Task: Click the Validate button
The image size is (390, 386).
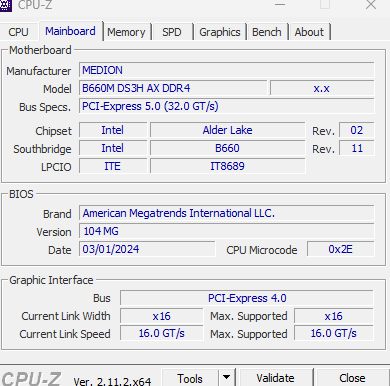Action: [x=275, y=378]
